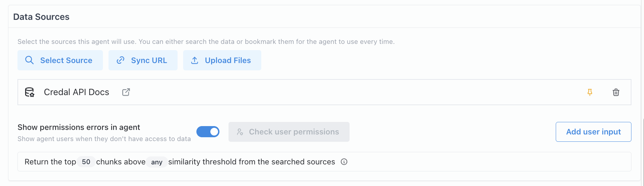Delete Credal API Docs with the trash icon
The height and width of the screenshot is (186, 644).
click(x=616, y=92)
